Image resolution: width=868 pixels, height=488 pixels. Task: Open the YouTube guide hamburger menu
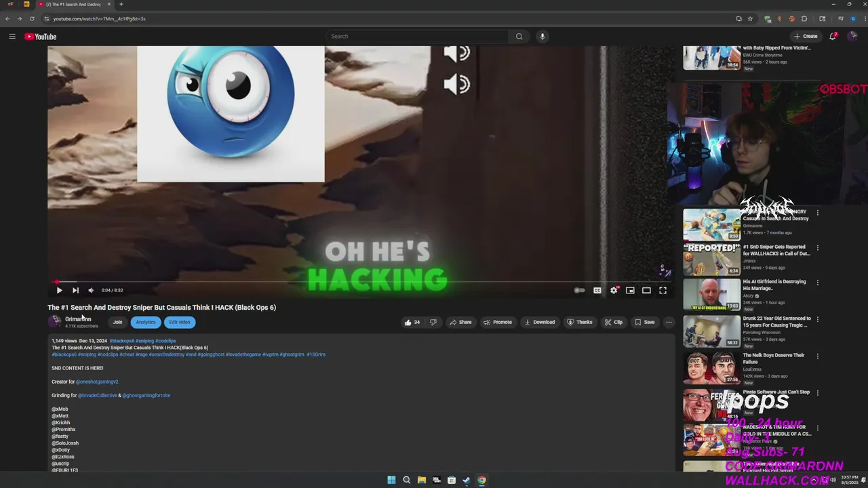12,37
